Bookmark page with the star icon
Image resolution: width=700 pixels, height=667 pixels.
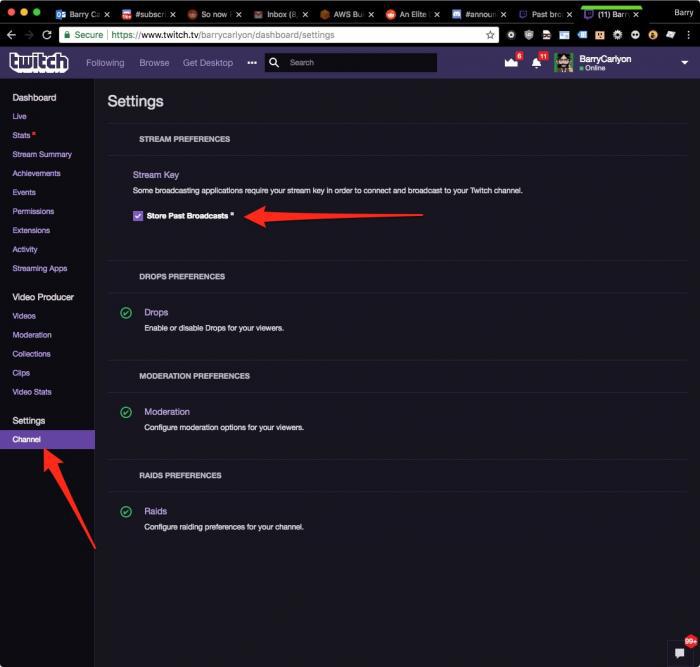click(x=490, y=35)
